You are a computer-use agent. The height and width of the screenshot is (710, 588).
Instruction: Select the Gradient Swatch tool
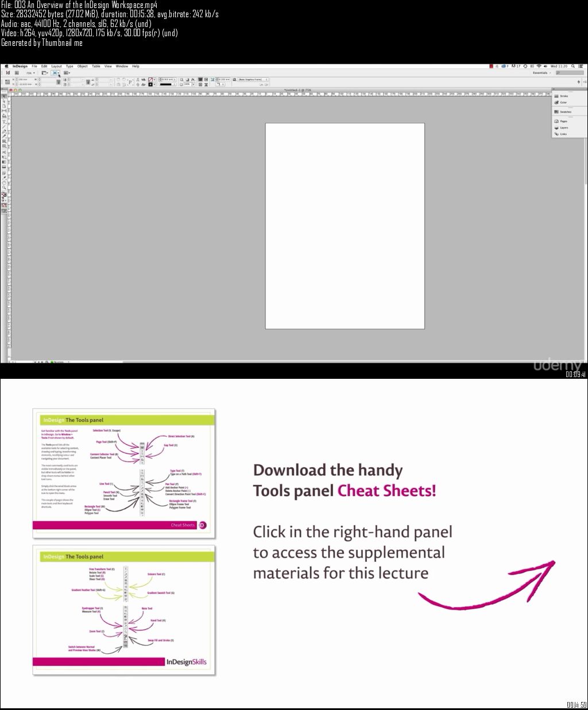point(4,162)
